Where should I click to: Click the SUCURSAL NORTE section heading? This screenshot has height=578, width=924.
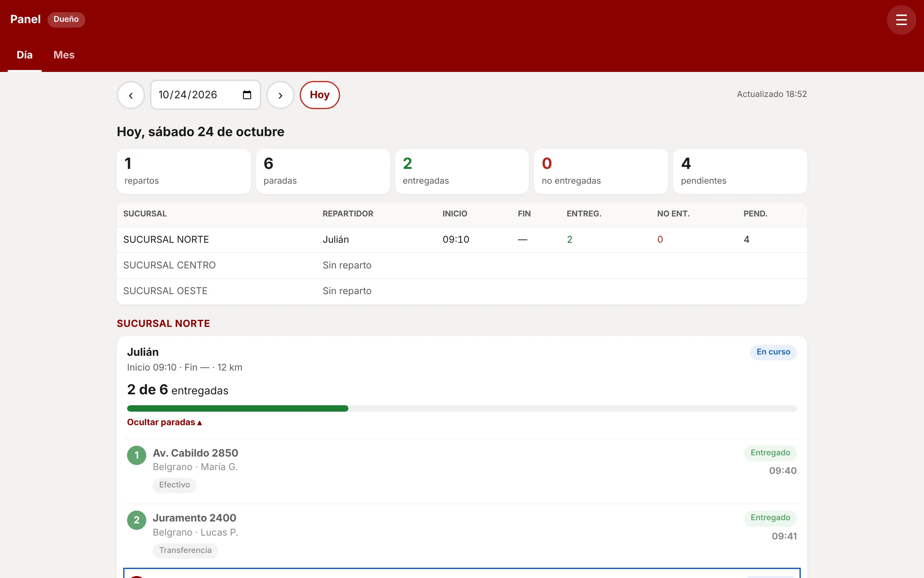163,324
